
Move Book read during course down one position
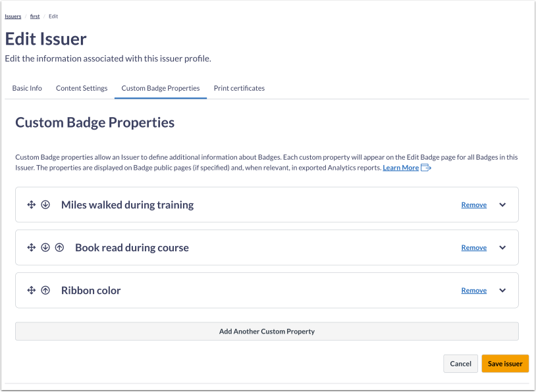pyautogui.click(x=45, y=247)
